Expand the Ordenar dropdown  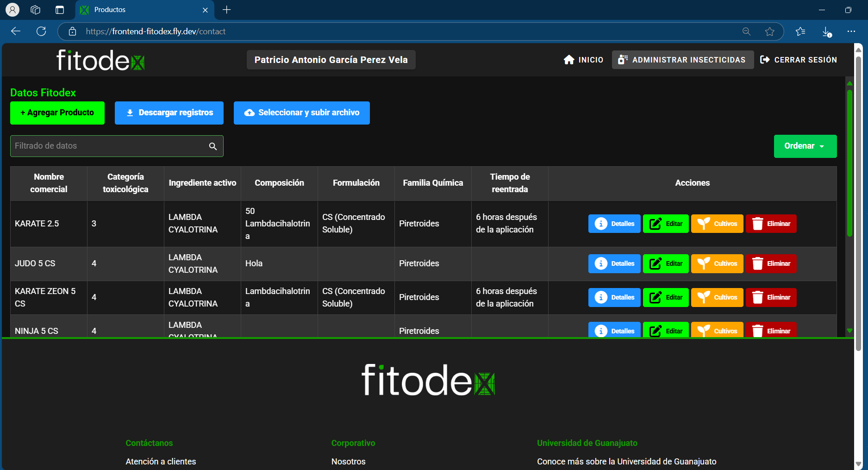tap(805, 146)
